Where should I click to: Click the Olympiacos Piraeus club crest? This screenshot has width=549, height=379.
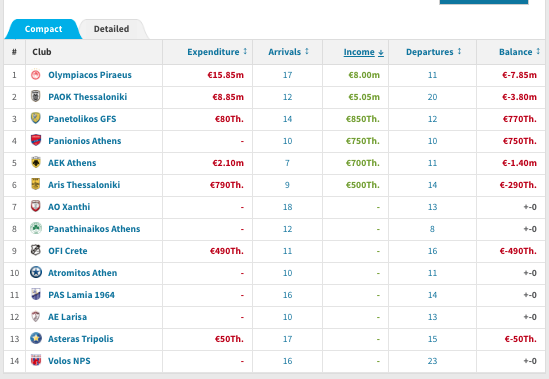coord(36,75)
